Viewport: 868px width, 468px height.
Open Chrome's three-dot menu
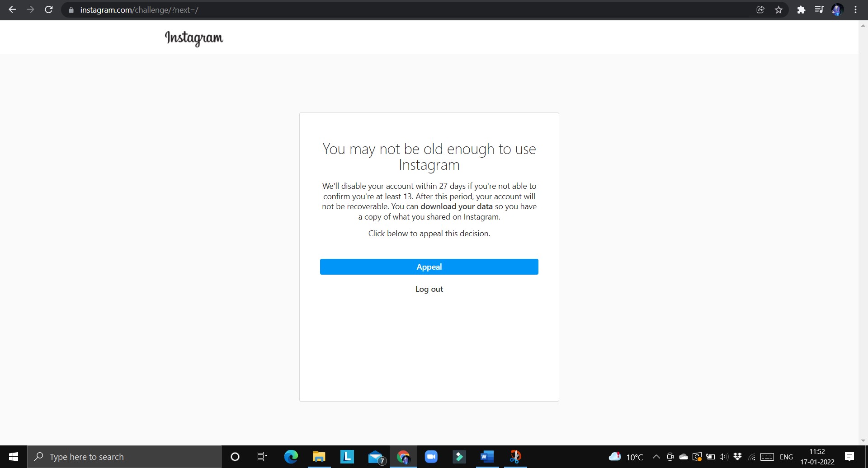[x=855, y=9]
